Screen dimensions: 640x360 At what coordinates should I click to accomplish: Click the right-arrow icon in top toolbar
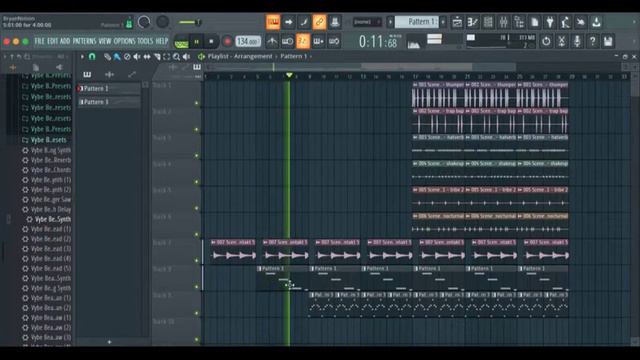pos(289,22)
